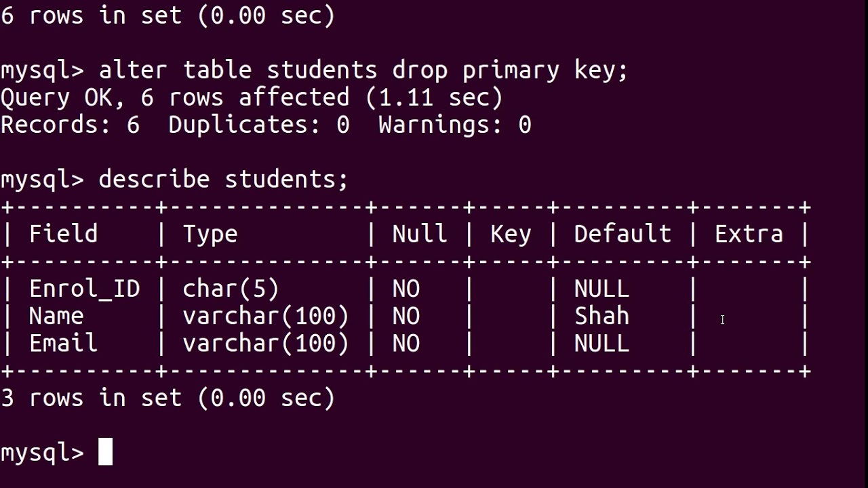The width and height of the screenshot is (868, 488).
Task: Click the 'describe students;' command text
Action: (x=223, y=180)
